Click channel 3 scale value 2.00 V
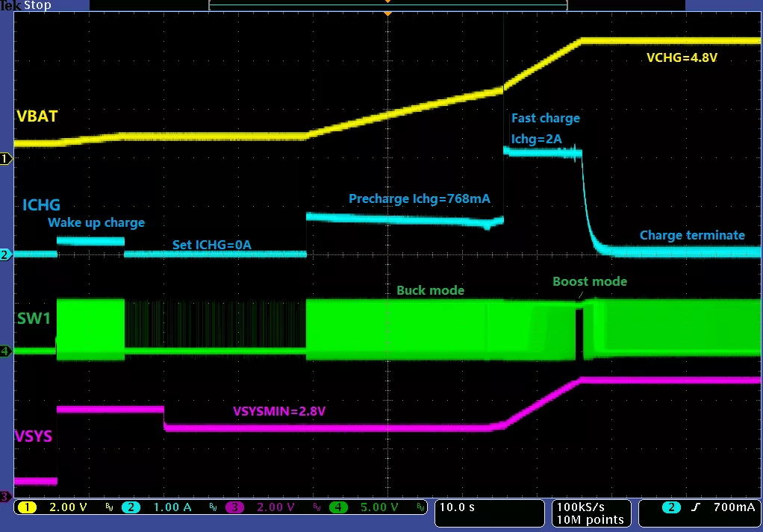The image size is (763, 532). [276, 507]
